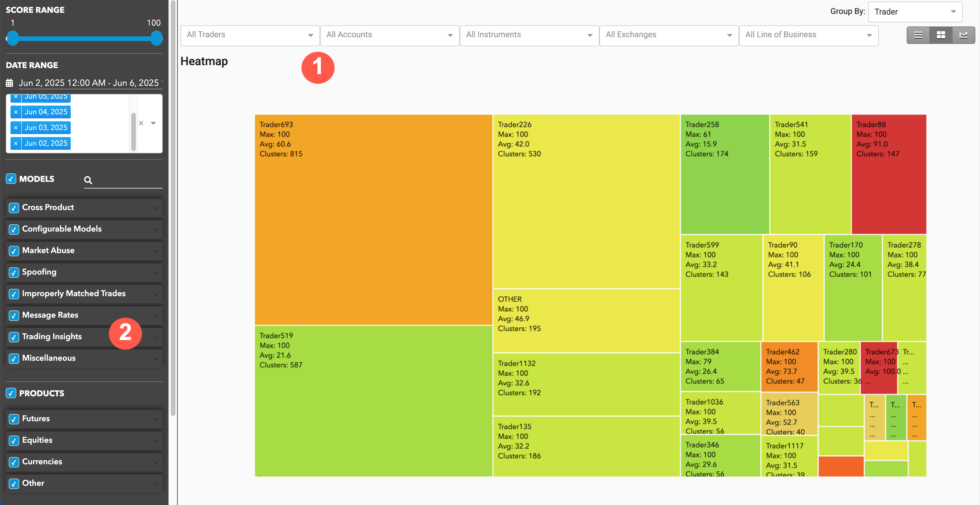The height and width of the screenshot is (505, 980).
Task: Remove Jun 04, 2025 date tag
Action: click(x=16, y=112)
